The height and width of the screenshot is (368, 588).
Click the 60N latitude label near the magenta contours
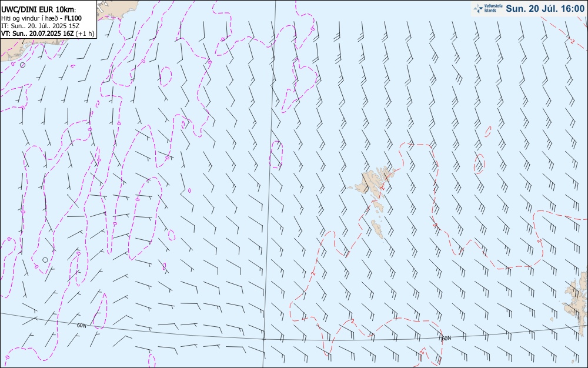pos(82,326)
